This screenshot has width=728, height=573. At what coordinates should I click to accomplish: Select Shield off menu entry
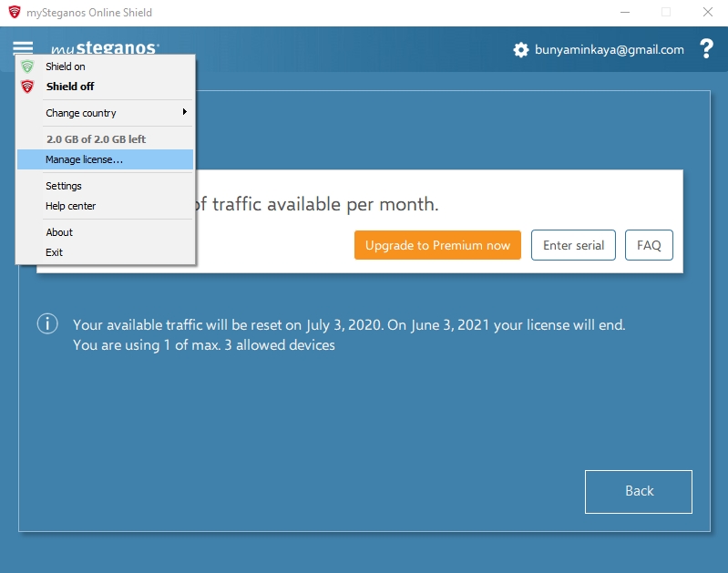pyautogui.click(x=105, y=87)
